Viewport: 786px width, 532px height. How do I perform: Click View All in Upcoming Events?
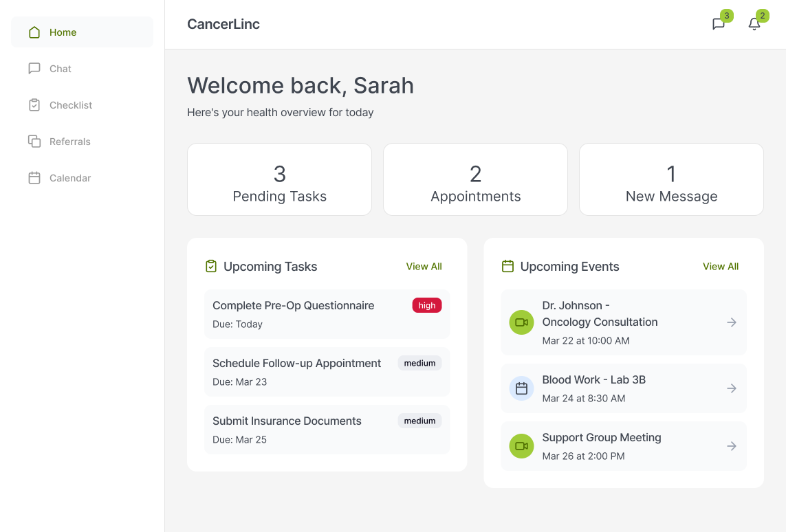pyautogui.click(x=720, y=266)
